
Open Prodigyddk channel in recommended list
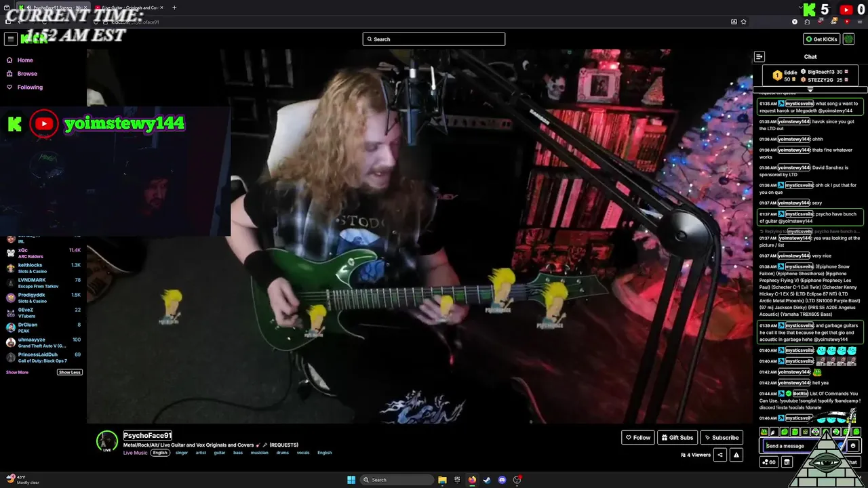[42, 298]
